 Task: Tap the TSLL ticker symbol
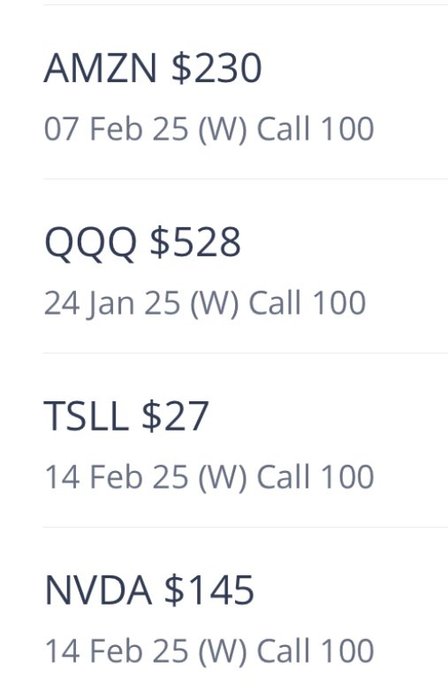click(x=86, y=416)
